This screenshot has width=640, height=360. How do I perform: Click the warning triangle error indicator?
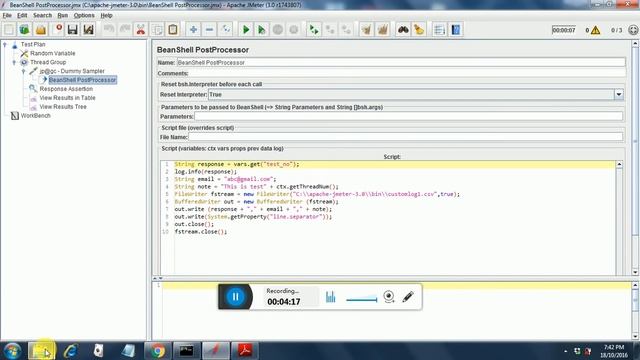596,30
